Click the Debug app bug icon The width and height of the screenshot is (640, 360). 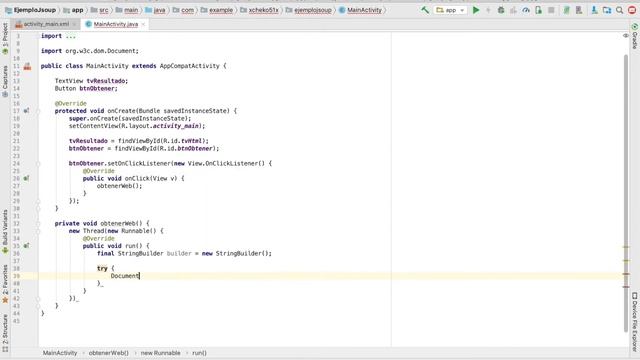click(501, 10)
